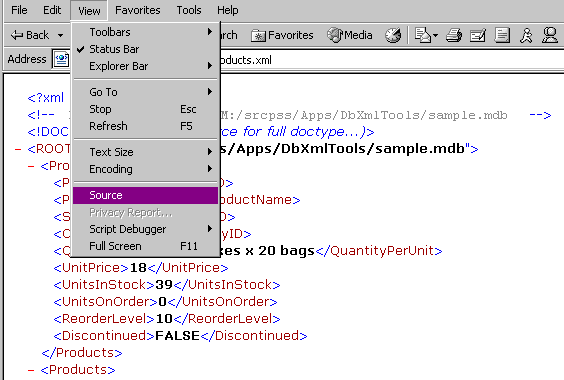Click the closing /Discontinued tag
Viewport: 564px width, 380px height.
point(254,336)
